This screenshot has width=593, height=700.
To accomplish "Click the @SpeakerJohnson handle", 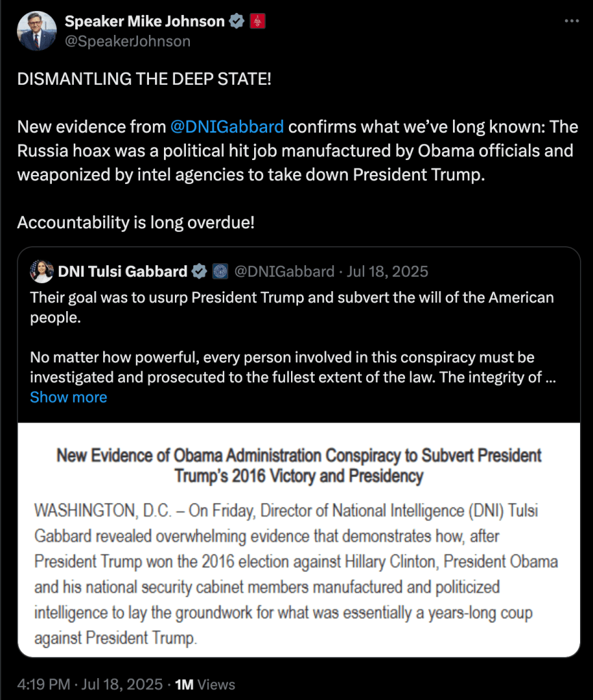I will click(128, 41).
